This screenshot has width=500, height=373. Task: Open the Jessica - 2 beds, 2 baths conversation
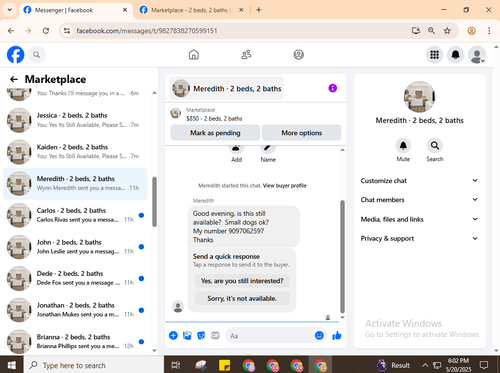pyautogui.click(x=75, y=120)
